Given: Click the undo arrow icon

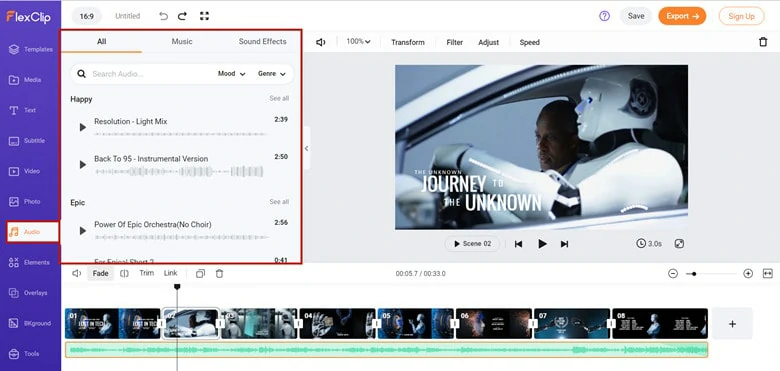Looking at the screenshot, I should tap(163, 16).
